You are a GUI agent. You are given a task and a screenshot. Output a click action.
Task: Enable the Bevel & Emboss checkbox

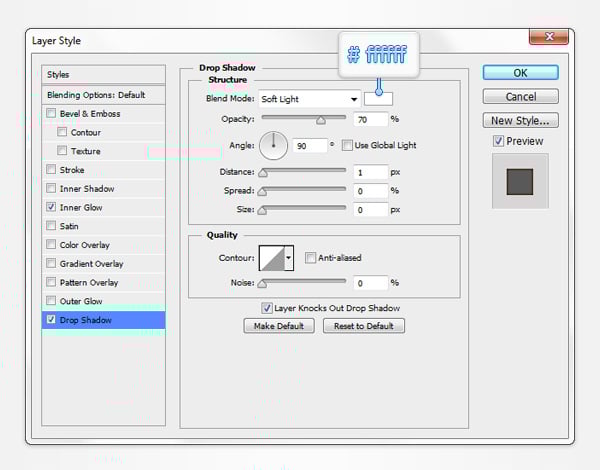[x=52, y=114]
